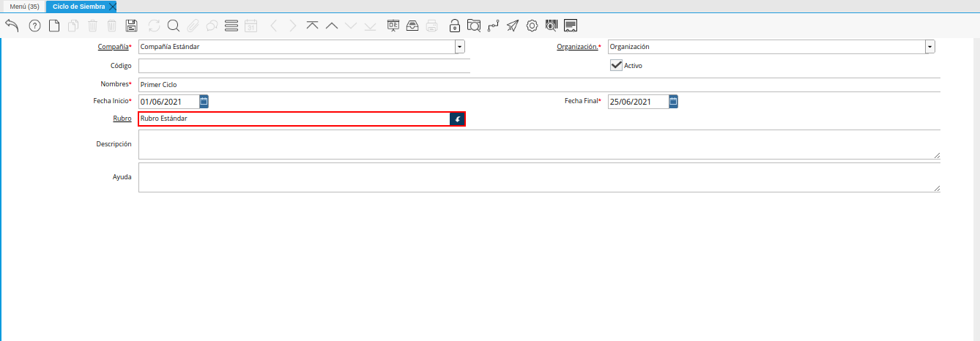This screenshot has height=341, width=980.
Task: Click the undo changes arrow icon
Action: [12, 26]
